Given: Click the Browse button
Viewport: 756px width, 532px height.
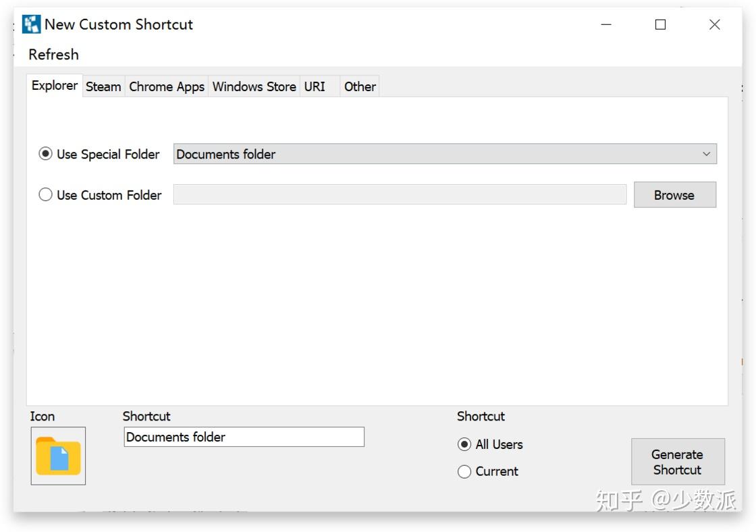Looking at the screenshot, I should (674, 195).
